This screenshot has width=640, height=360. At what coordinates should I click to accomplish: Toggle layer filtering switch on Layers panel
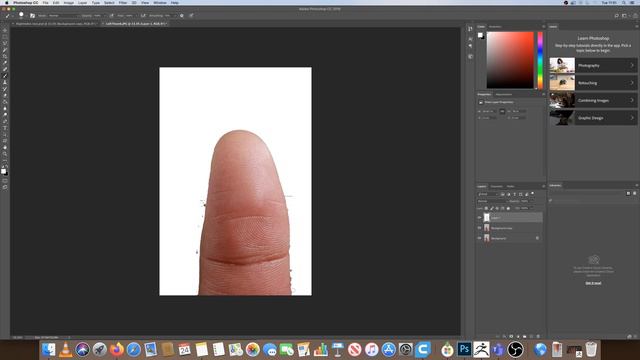pyautogui.click(x=532, y=193)
